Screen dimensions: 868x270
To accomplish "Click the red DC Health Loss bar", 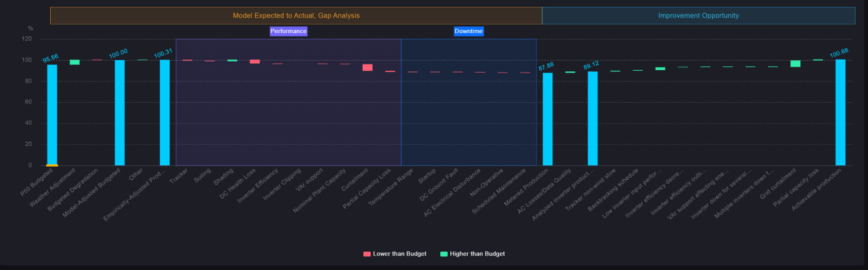I will (255, 61).
